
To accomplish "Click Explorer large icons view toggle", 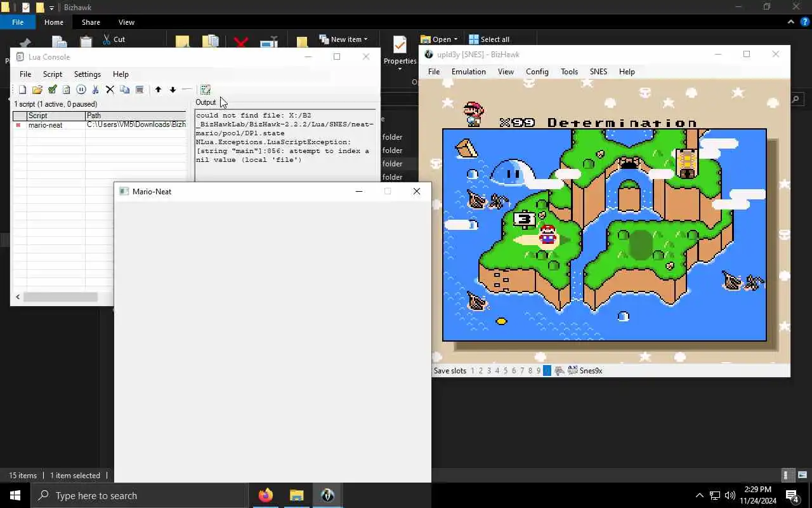I will coord(802,475).
